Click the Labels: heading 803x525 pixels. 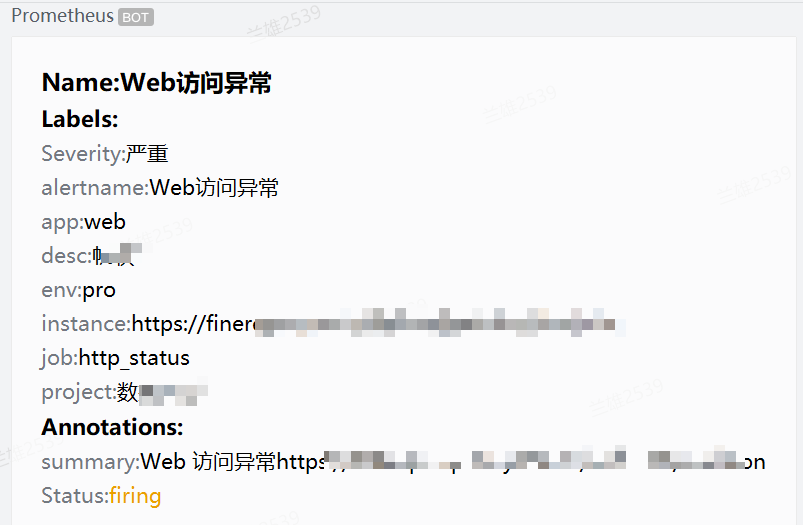pyautogui.click(x=80, y=119)
